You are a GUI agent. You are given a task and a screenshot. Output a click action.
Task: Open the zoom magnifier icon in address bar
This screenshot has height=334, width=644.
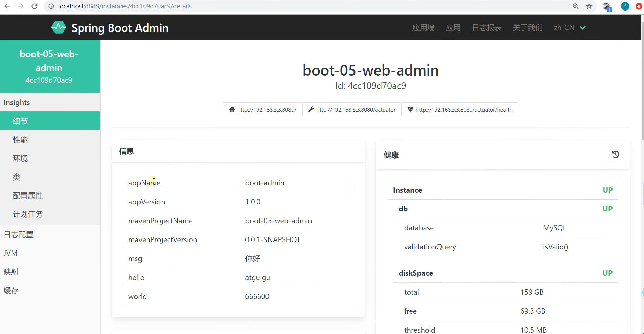(x=576, y=6)
